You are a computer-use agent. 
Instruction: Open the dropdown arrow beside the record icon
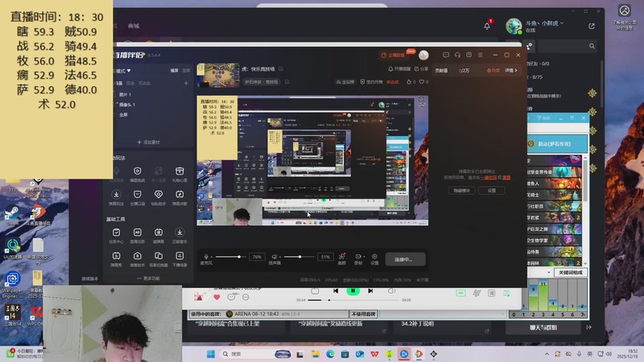coord(364,257)
